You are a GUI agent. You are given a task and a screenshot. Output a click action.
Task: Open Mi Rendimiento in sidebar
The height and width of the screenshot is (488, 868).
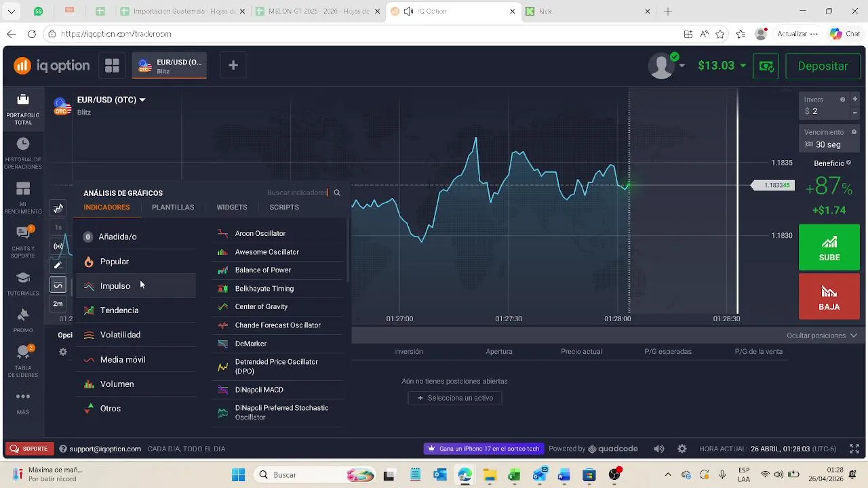[x=23, y=198]
